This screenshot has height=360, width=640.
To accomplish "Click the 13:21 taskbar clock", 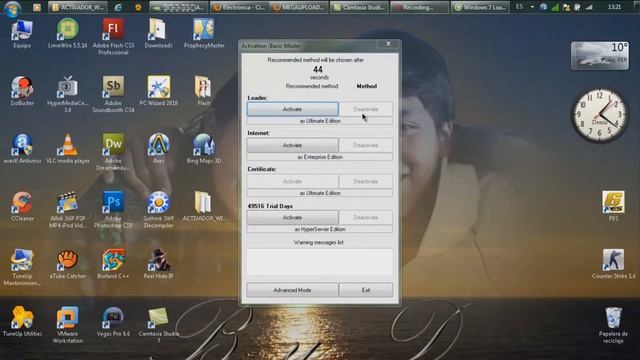I will pos(614,7).
